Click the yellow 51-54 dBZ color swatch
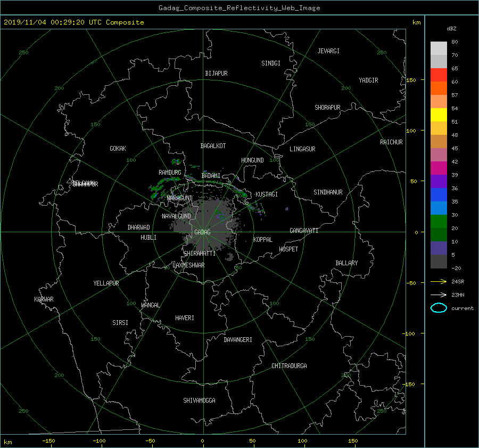This screenshot has width=479, height=448. pyautogui.click(x=439, y=115)
